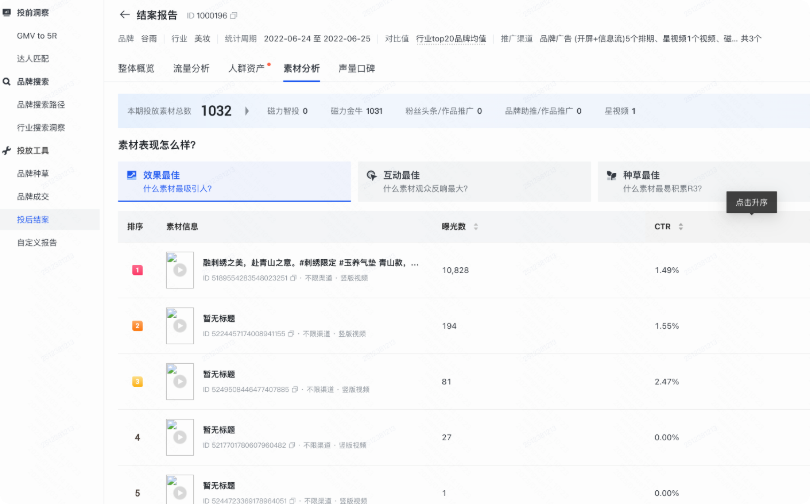Open 品牌搜索路径 in the sidebar
The width and height of the screenshot is (810, 504).
tap(41, 104)
